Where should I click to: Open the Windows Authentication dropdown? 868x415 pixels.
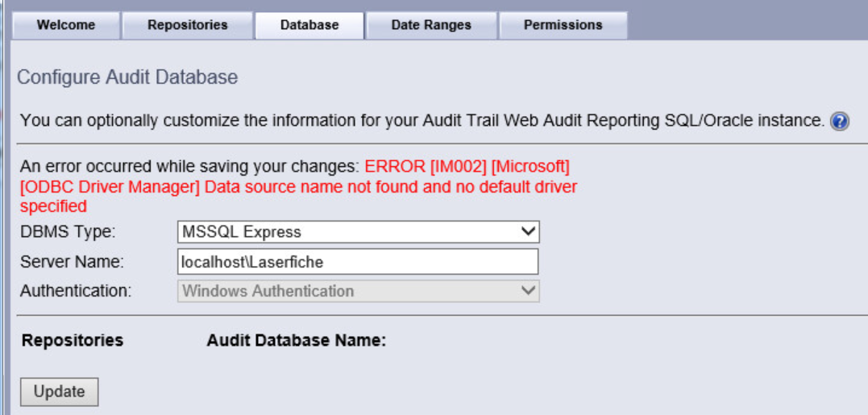(358, 291)
